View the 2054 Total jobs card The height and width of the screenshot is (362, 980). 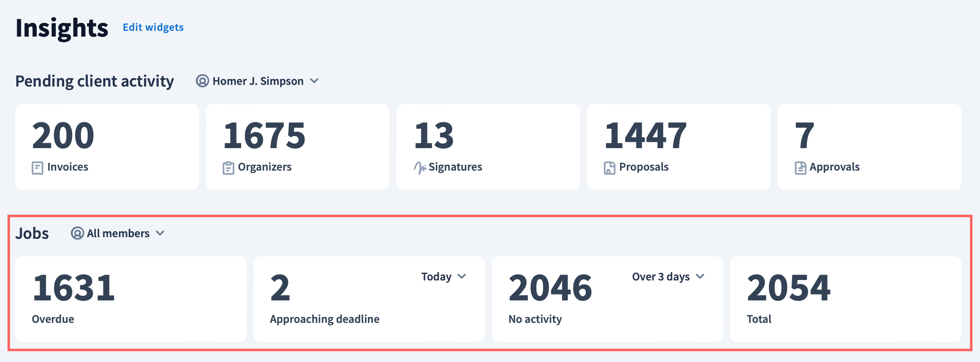(845, 299)
